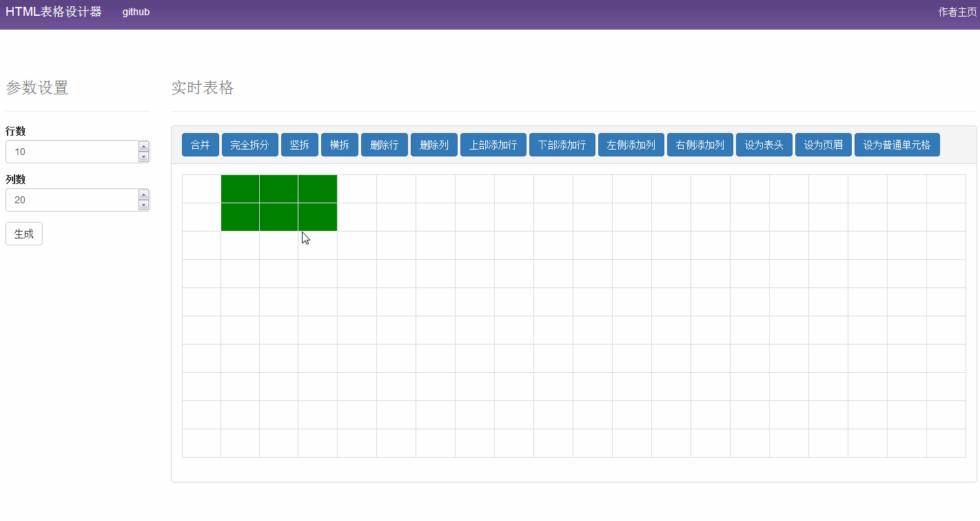Decrease 行数 with the down spinner arrow
Viewport: 980px width, 521px height.
point(143,157)
